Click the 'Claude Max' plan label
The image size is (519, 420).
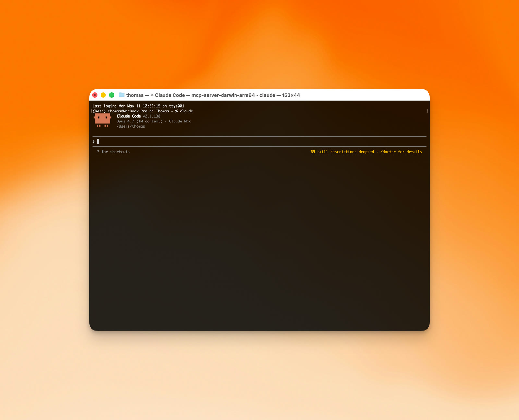pyautogui.click(x=180, y=121)
